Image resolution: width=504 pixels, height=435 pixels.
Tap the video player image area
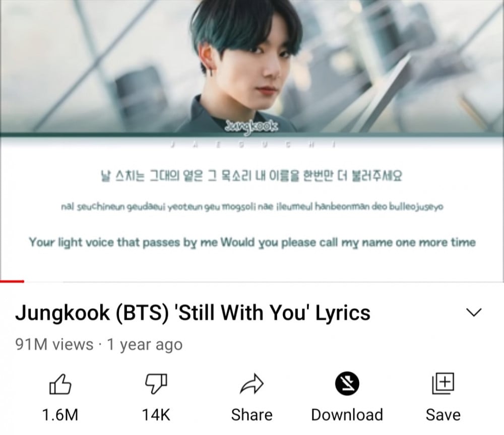pos(252,141)
